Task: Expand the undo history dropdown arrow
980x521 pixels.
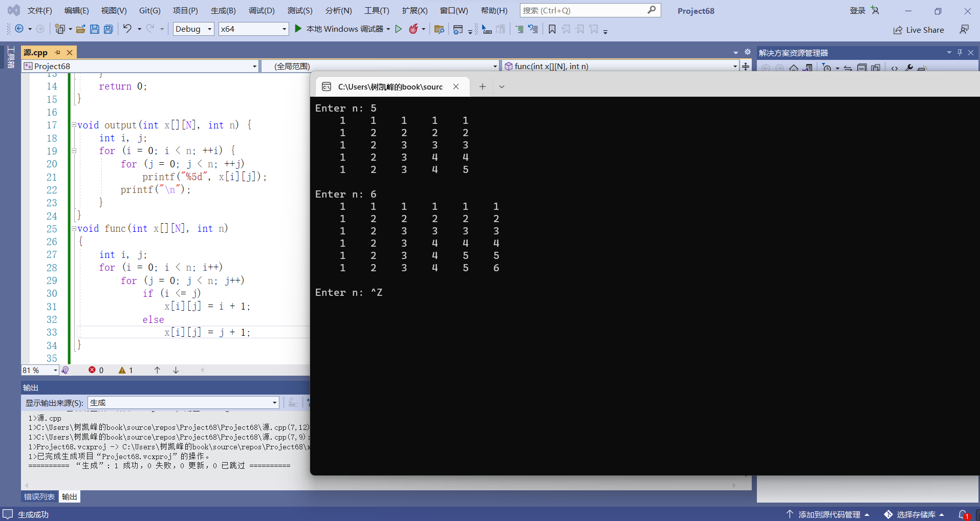Action: 139,29
